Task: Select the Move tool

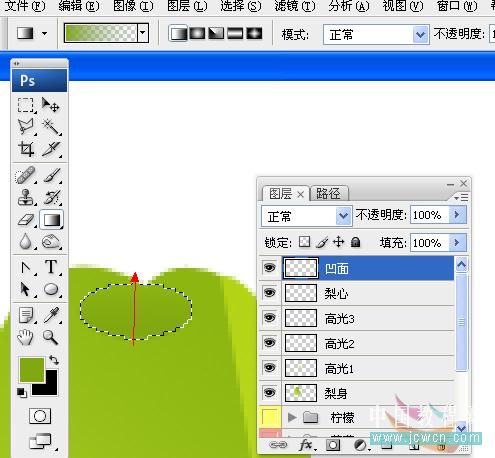Action: point(51,105)
